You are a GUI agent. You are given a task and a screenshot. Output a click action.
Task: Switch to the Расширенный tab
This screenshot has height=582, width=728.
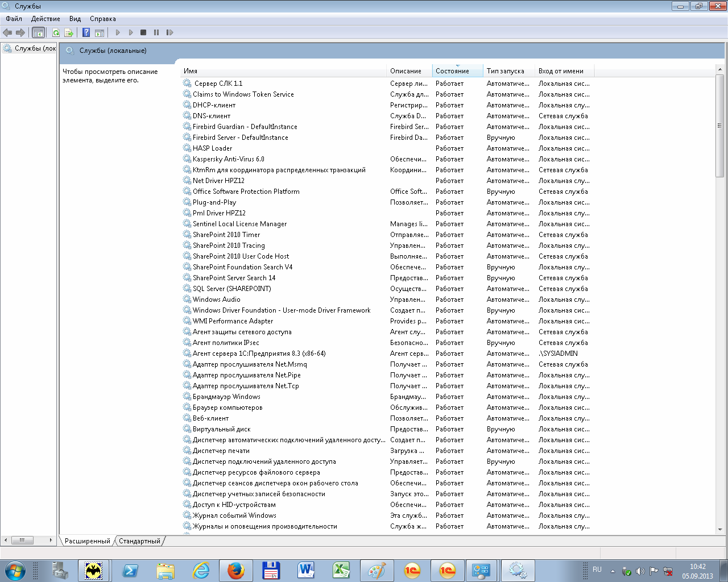(x=87, y=541)
